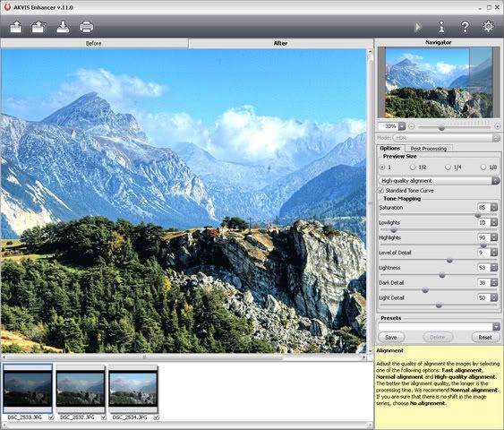Click the Reset button
Viewport: 504px width, 430px height.
tap(485, 337)
